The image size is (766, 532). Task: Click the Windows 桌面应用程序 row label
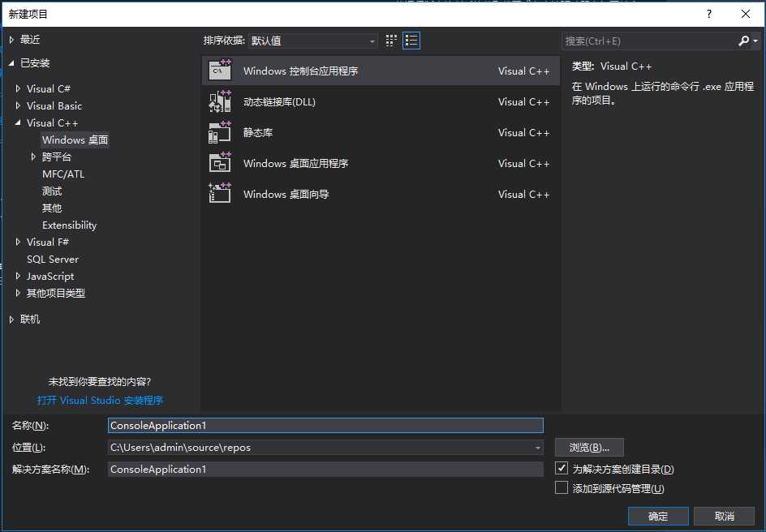[295, 163]
